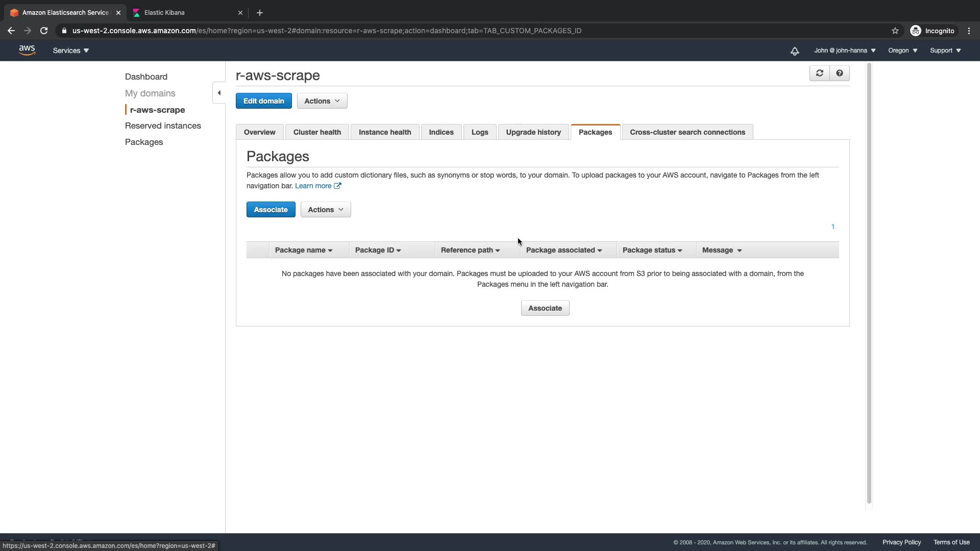Click the refresh domain icon button
980x551 pixels.
[820, 73]
